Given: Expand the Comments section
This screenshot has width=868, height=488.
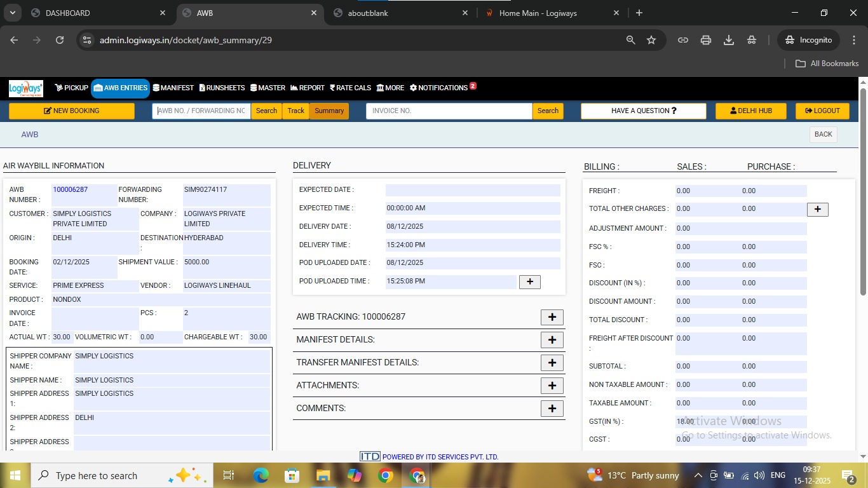Looking at the screenshot, I should [552, 409].
